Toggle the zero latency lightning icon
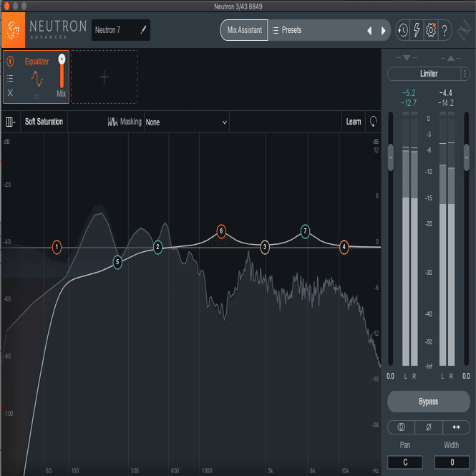The height and width of the screenshot is (476, 476). click(417, 30)
